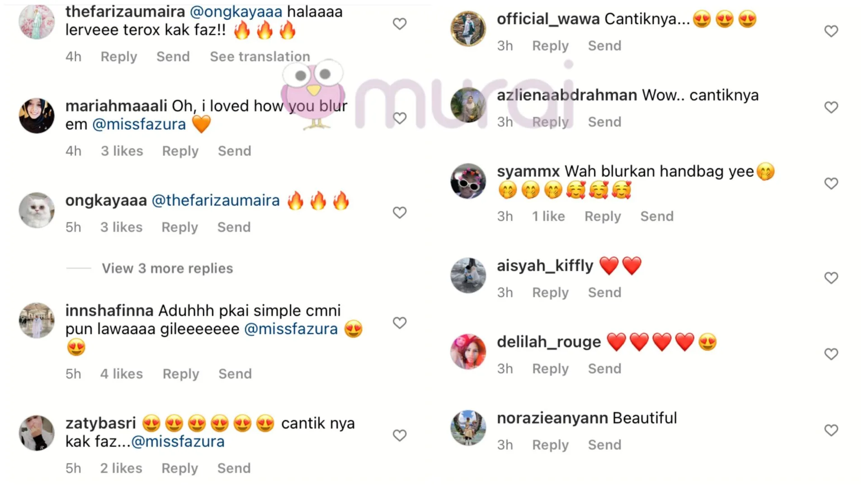
Task: Reply to syammx's comment
Action: point(603,216)
